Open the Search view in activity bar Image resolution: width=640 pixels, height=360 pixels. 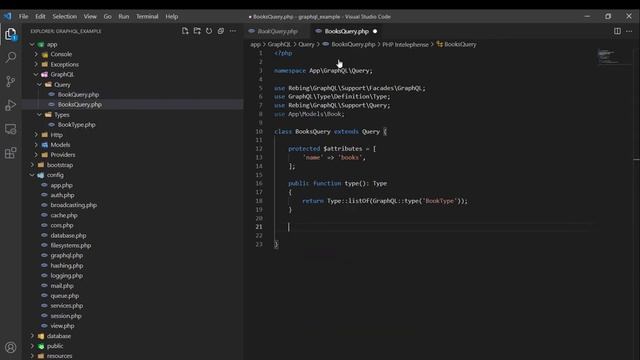coord(11,57)
